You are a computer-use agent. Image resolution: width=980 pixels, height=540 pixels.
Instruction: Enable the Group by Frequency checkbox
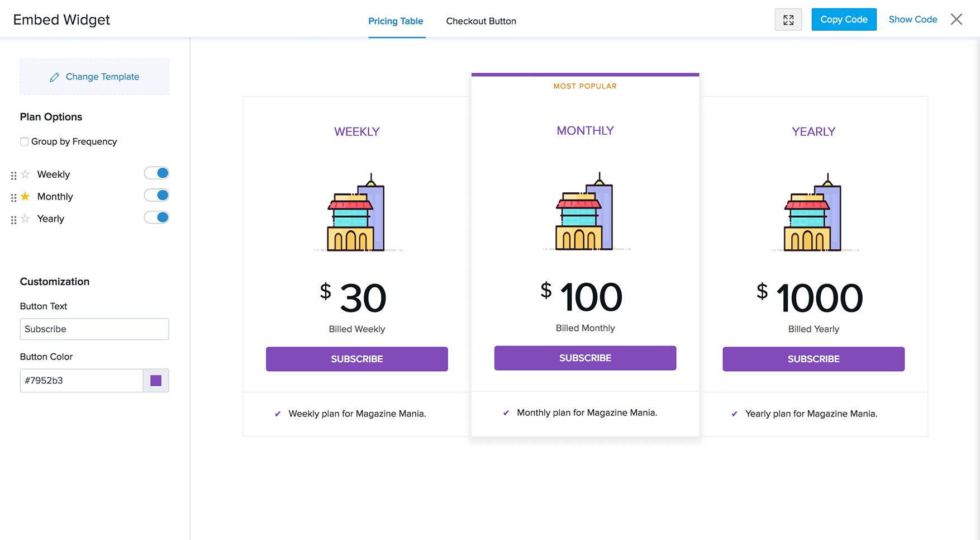[x=24, y=141]
